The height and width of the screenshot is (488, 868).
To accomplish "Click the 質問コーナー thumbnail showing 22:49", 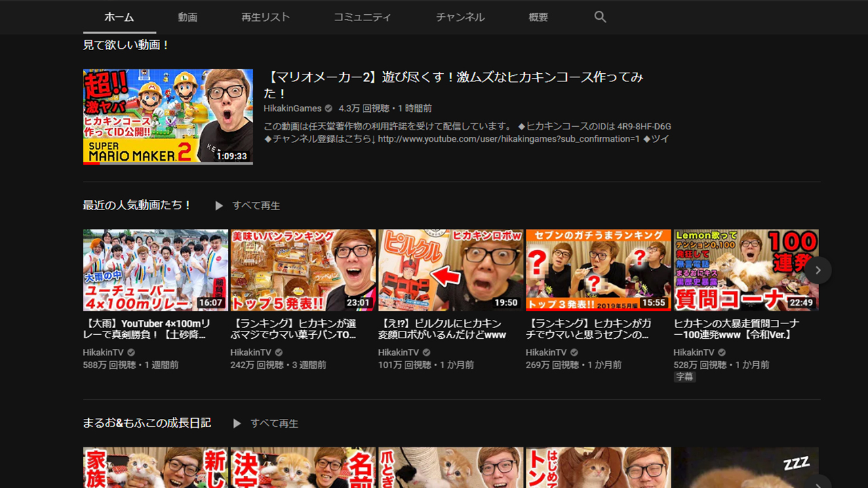I will [746, 270].
